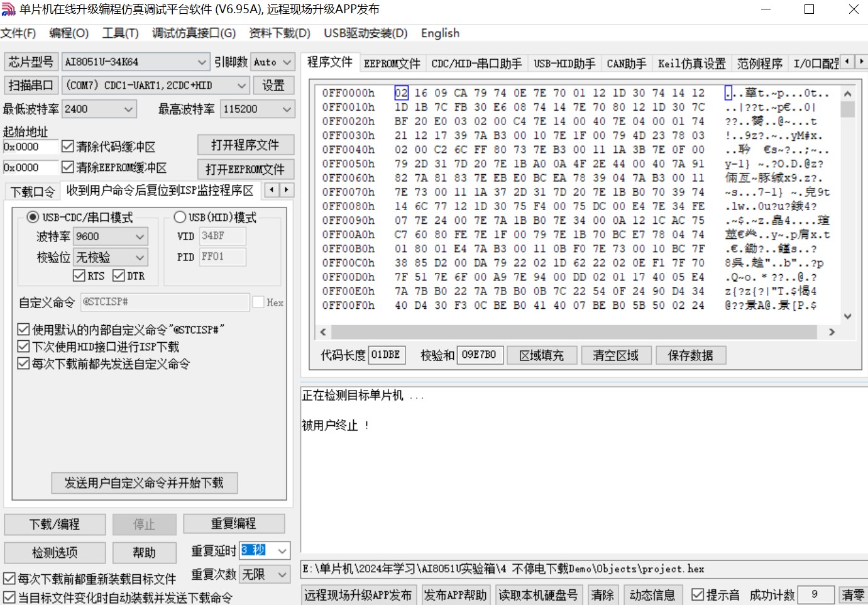Select USB-CDC/串口模式 radio button
Viewport: 868px width, 605px height.
[x=33, y=217]
